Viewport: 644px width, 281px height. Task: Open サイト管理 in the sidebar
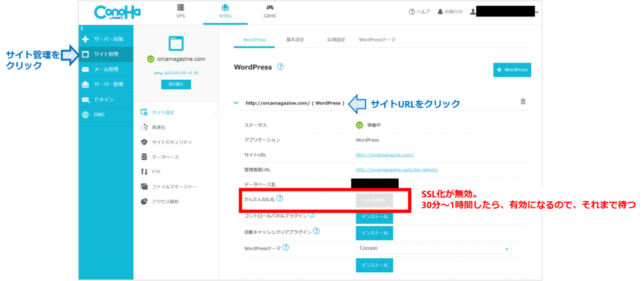[106, 54]
